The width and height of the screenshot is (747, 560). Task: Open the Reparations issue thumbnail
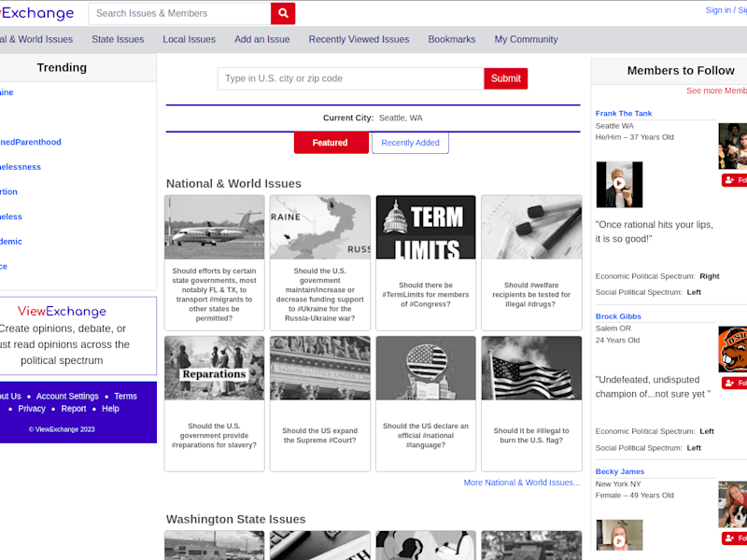(x=215, y=368)
